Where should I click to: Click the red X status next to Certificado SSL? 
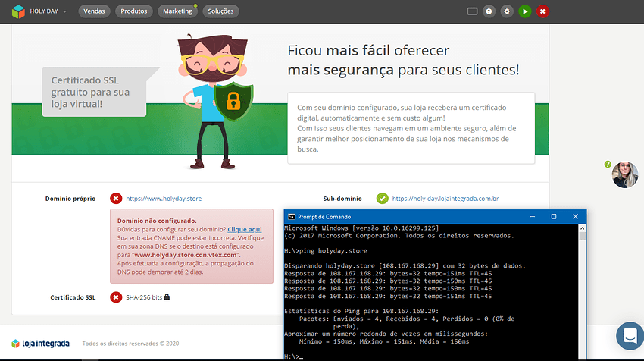coord(116,297)
